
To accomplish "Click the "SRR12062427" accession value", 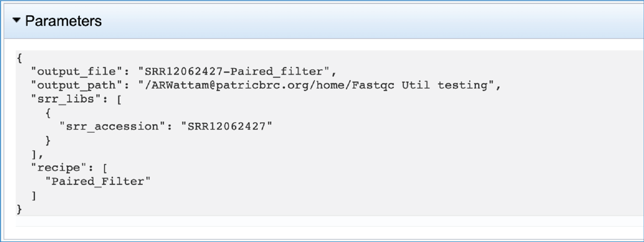I will click(226, 126).
